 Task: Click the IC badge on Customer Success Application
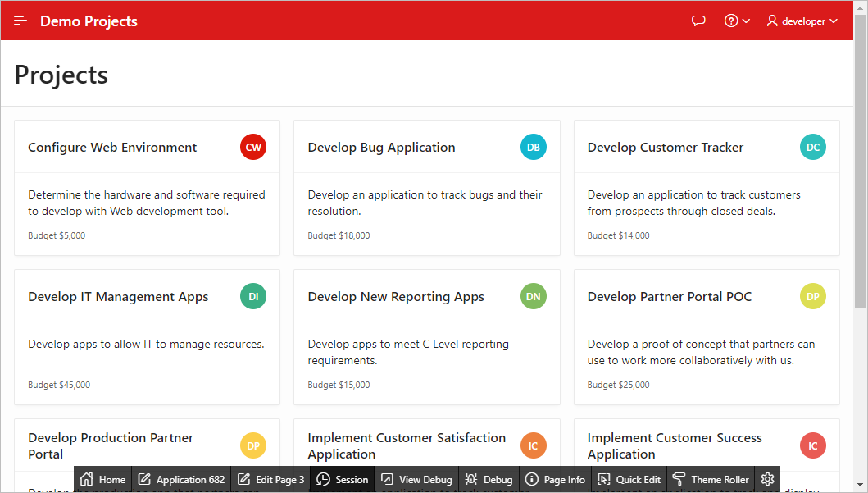click(812, 446)
